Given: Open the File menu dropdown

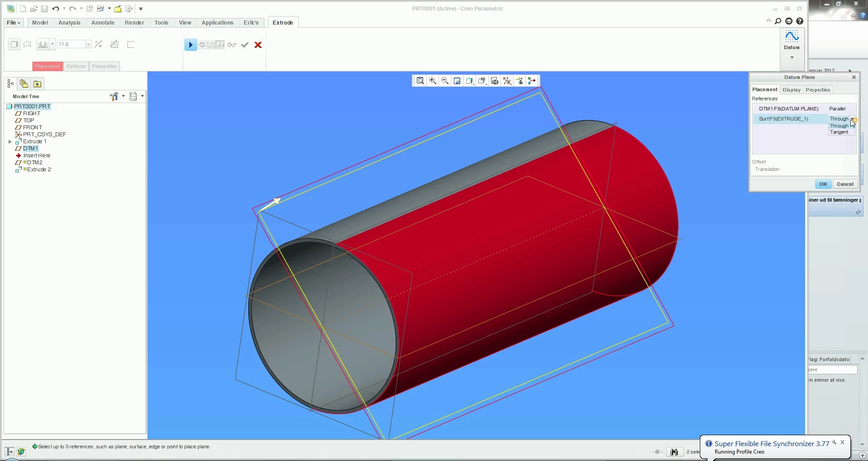Looking at the screenshot, I should (x=14, y=23).
